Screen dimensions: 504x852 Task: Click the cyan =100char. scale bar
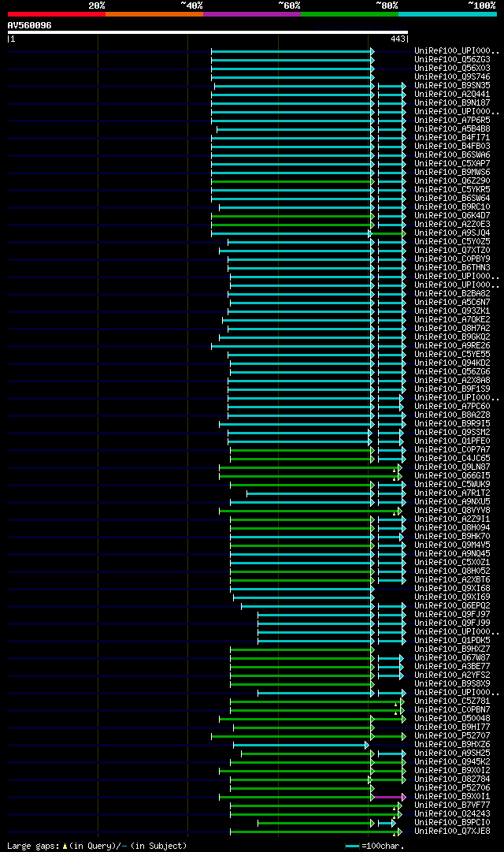tap(353, 846)
